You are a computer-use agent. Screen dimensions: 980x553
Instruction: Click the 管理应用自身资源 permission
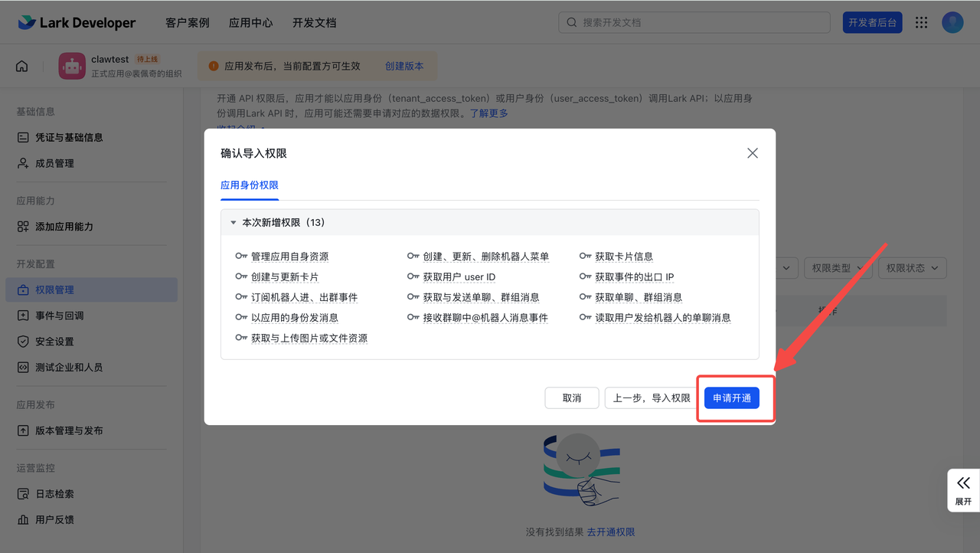click(x=289, y=257)
